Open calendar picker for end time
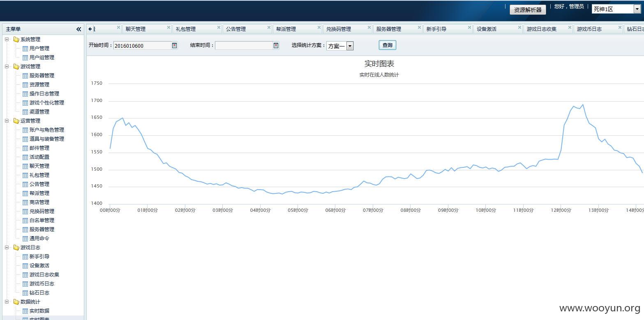The image size is (644, 320). tap(276, 46)
